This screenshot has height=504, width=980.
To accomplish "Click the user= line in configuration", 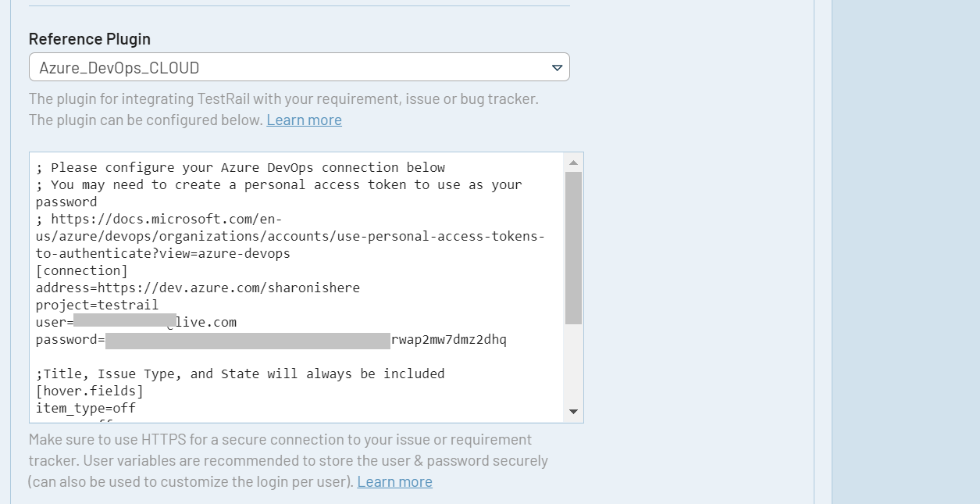I will (x=136, y=322).
